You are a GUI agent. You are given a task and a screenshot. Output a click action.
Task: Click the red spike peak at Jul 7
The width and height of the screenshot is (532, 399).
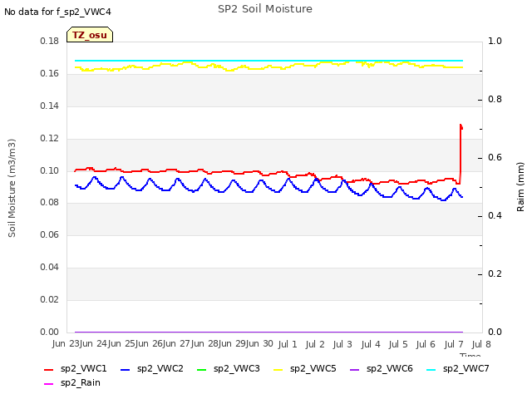(x=461, y=126)
